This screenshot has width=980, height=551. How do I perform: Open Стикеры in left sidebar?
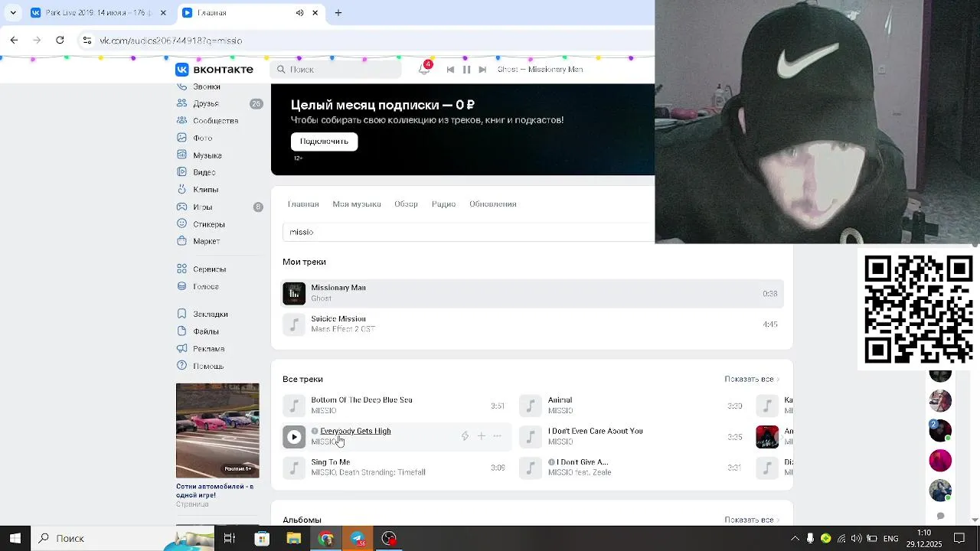coord(208,224)
